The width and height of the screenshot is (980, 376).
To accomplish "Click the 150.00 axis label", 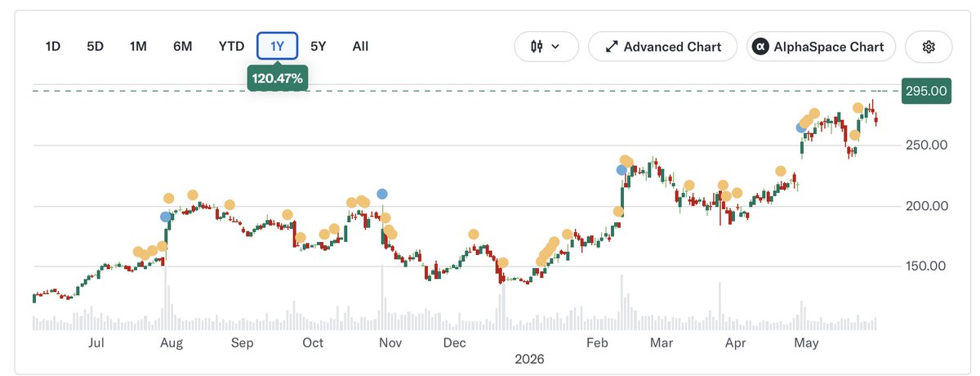I will click(926, 266).
